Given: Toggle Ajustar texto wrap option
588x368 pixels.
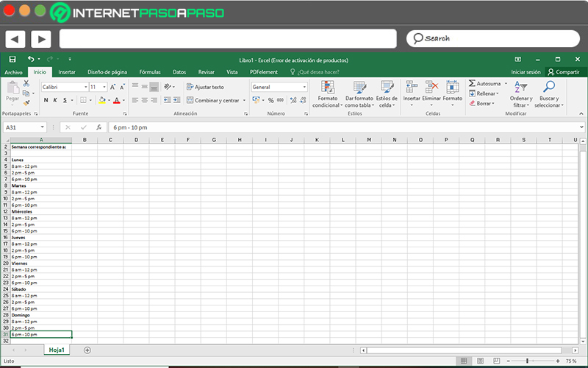Looking at the screenshot, I should [x=205, y=87].
